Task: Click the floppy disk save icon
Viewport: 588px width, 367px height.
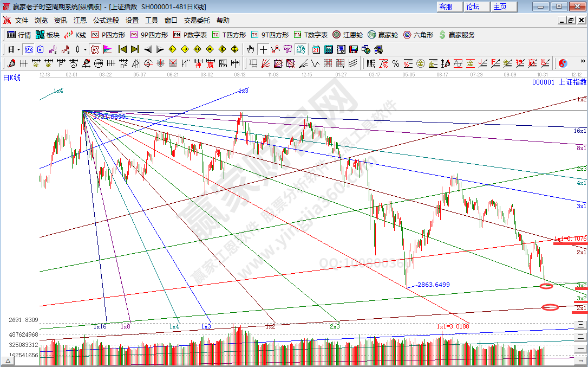Action: [353, 49]
